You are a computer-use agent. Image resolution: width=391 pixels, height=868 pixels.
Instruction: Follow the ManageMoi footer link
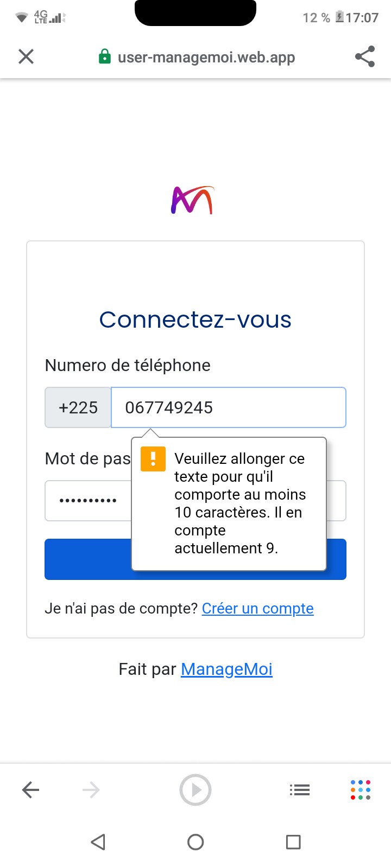tap(226, 669)
